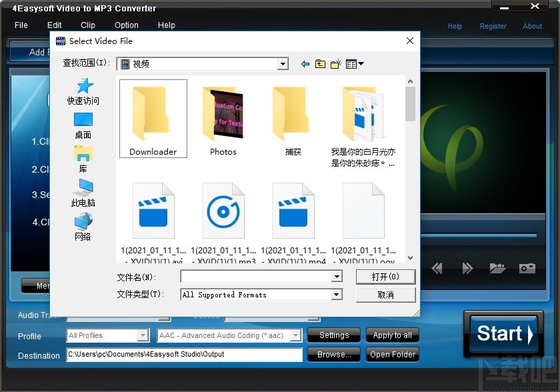Click the playback progress bar
This screenshot has width=560, height=392.
(480, 234)
